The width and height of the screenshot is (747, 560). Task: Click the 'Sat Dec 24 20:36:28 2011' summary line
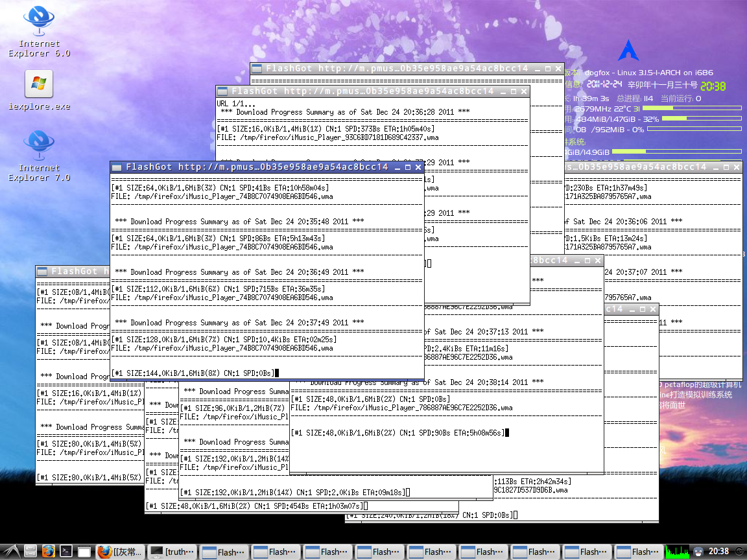pyautogui.click(x=345, y=112)
